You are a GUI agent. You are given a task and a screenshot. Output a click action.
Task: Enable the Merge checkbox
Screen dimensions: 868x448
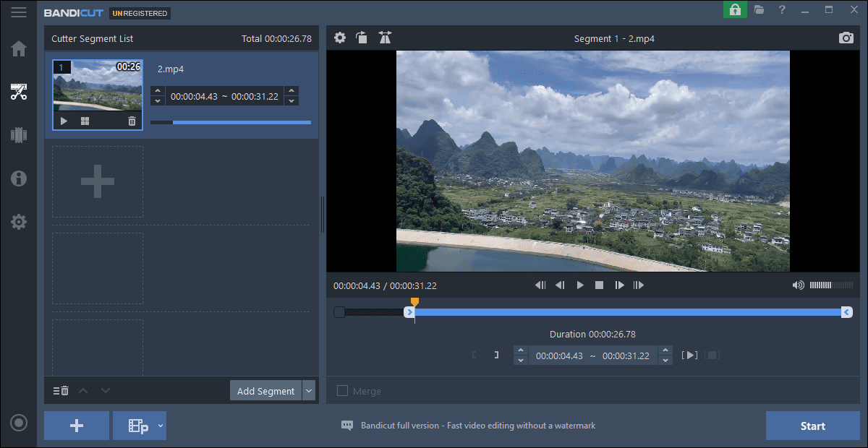(x=342, y=391)
